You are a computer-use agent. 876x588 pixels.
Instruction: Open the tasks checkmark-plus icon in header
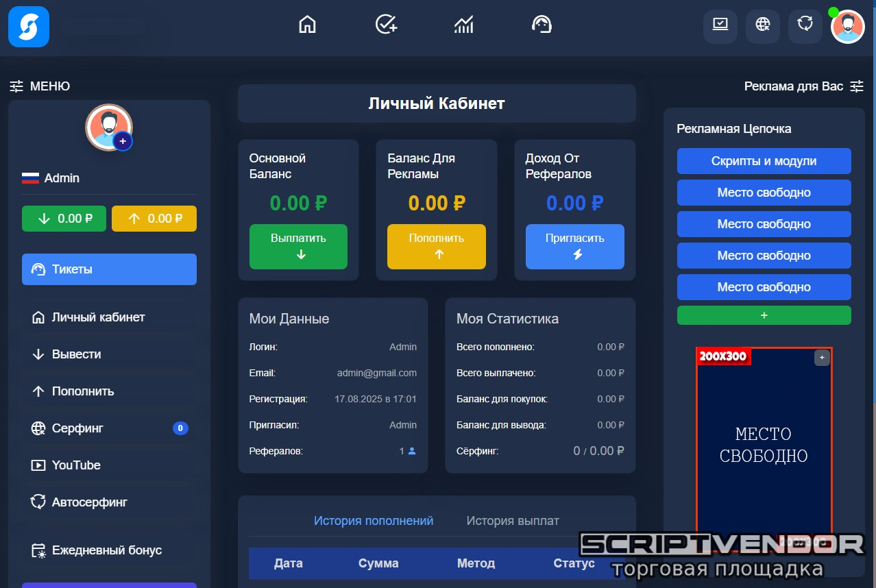pyautogui.click(x=386, y=25)
